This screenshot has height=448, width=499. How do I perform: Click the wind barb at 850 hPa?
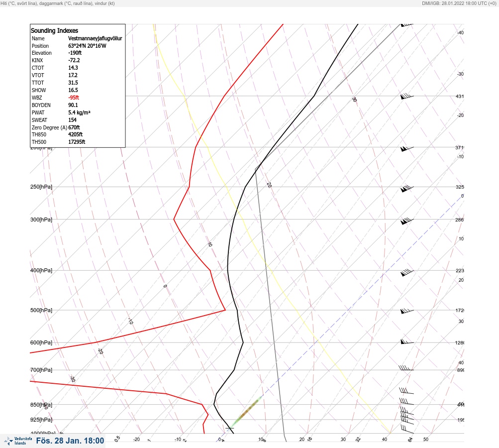pos(406,402)
